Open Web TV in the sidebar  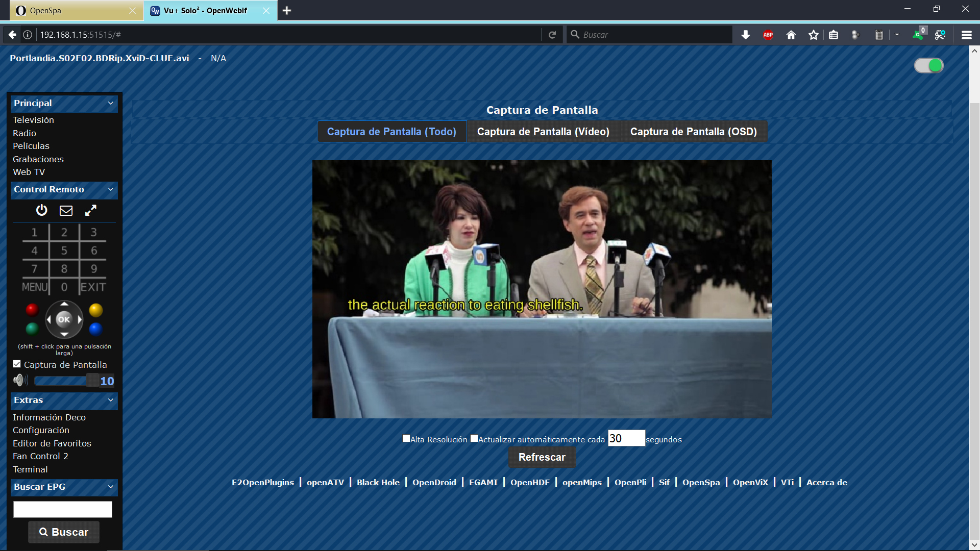coord(29,172)
